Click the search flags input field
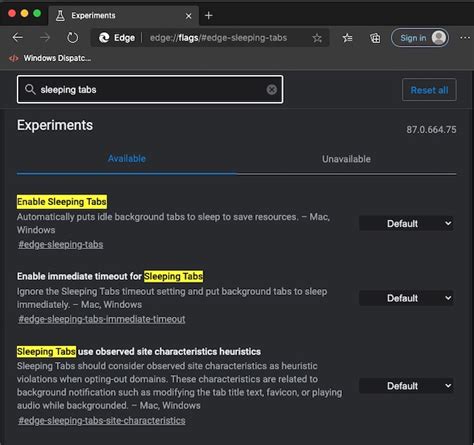 [x=150, y=89]
